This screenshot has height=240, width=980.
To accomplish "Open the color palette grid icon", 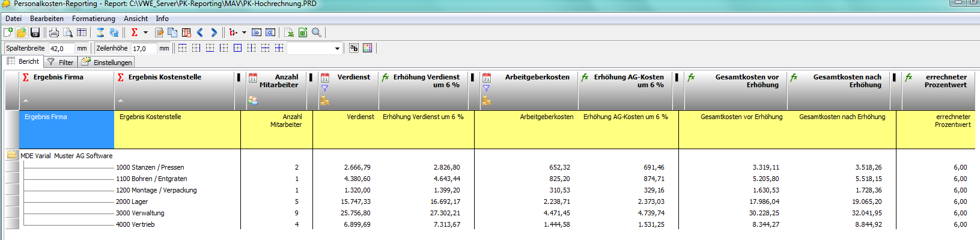I will (x=368, y=48).
